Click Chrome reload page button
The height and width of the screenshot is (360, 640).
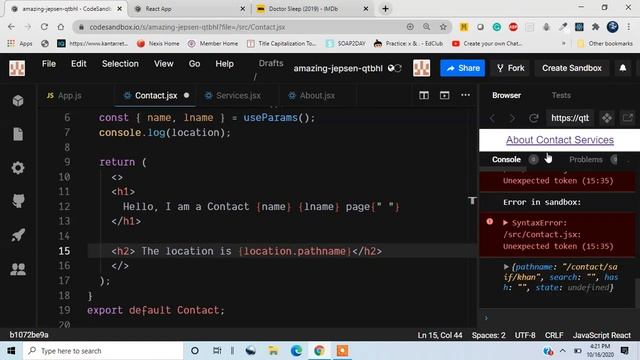click(x=44, y=27)
